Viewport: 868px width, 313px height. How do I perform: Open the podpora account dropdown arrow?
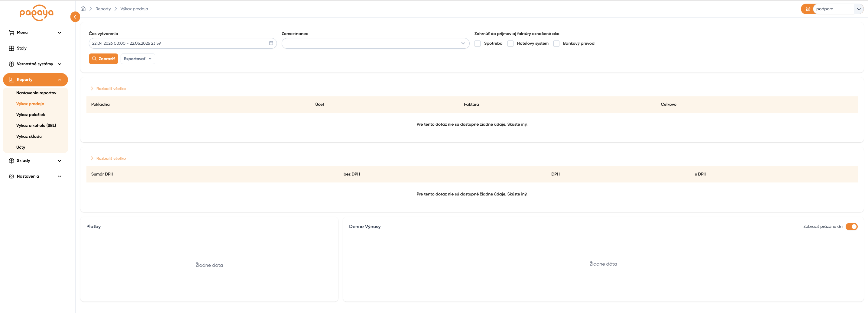[859, 9]
